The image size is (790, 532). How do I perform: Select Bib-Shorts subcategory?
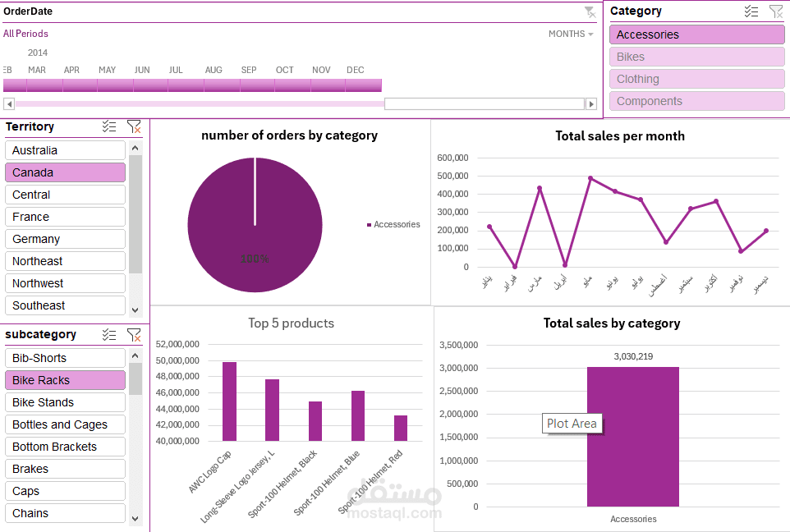65,358
